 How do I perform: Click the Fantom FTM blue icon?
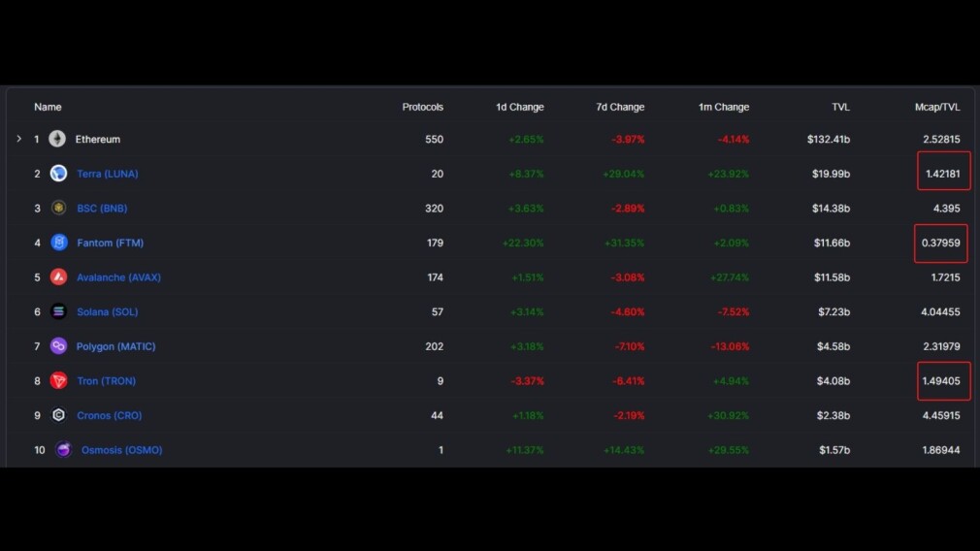pos(59,243)
